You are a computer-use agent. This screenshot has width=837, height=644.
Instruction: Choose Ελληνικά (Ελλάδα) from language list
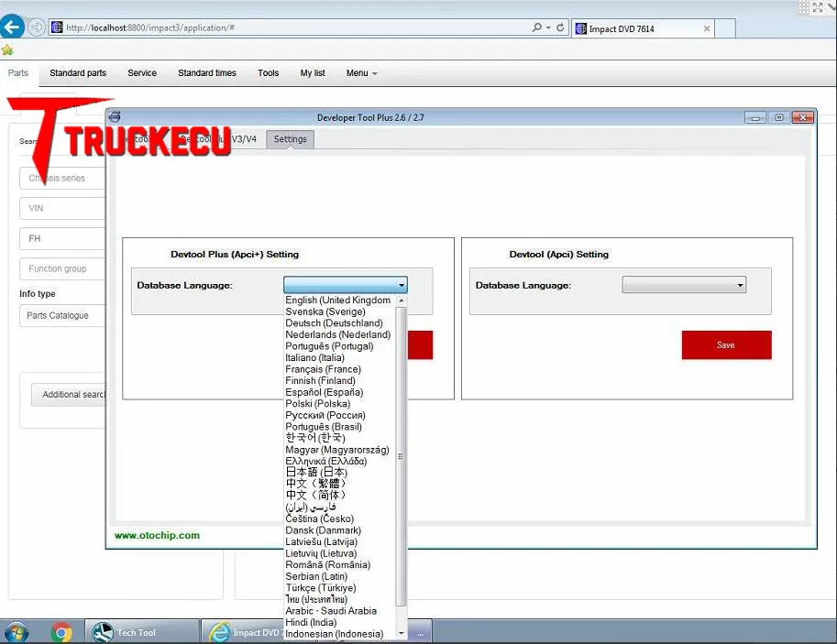[340, 461]
